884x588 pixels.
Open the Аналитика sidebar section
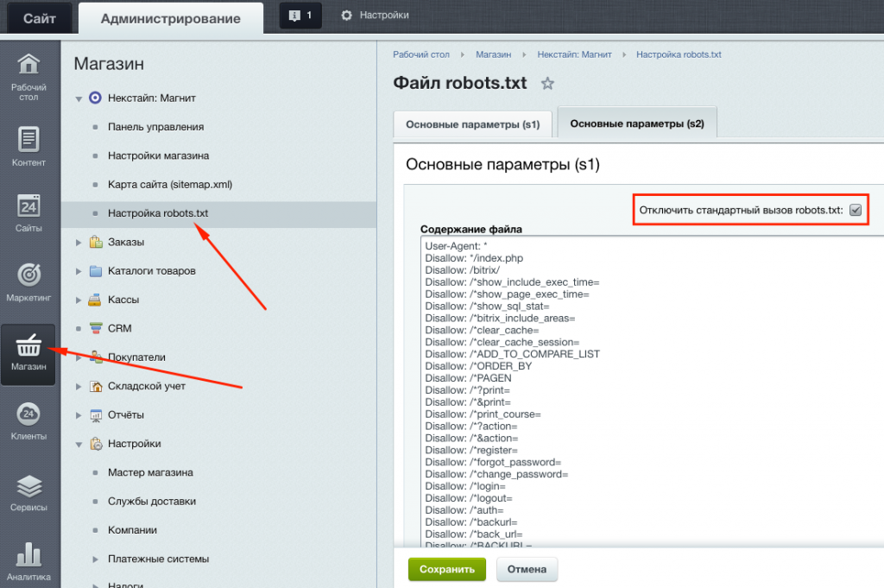pyautogui.click(x=28, y=561)
